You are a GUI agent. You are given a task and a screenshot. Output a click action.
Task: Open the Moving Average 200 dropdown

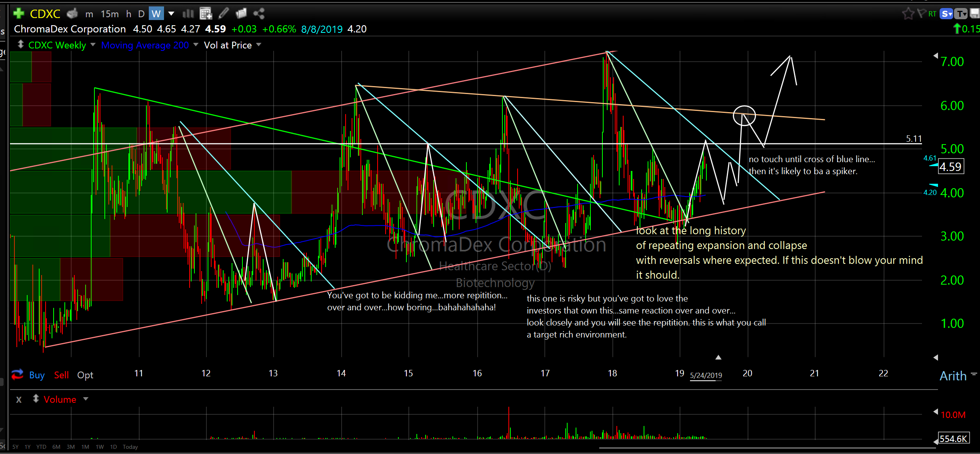click(196, 45)
